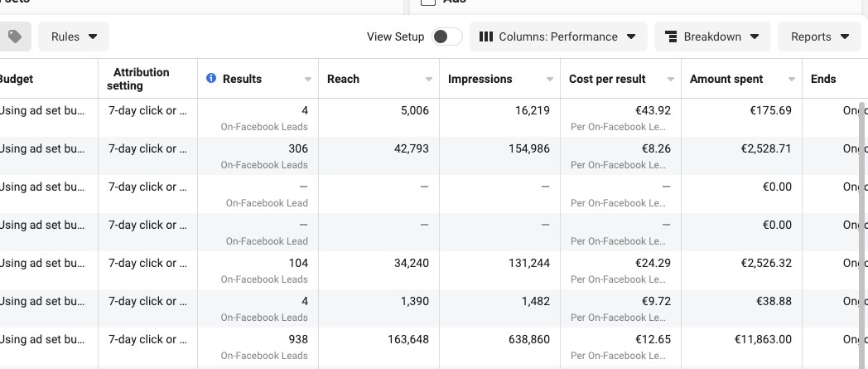Screen dimensions: 868x369
Task: Click amount spent €2,528.71
Action: click(x=766, y=148)
